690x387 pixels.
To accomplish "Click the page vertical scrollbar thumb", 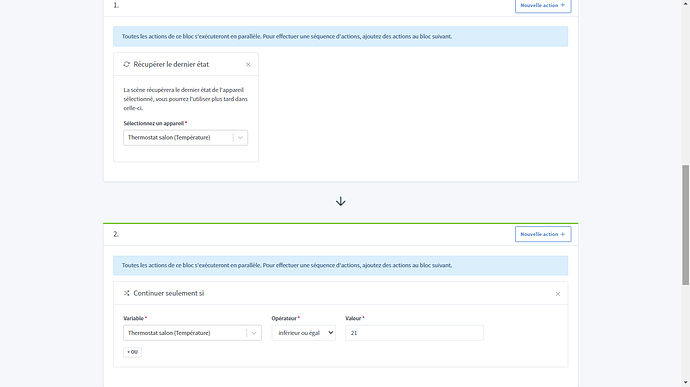I will coord(686,225).
